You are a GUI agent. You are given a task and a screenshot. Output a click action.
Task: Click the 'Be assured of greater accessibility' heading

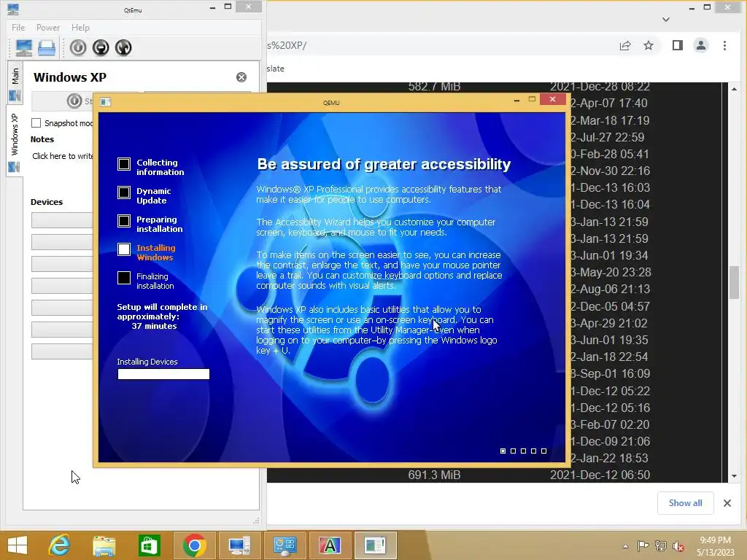pyautogui.click(x=384, y=164)
